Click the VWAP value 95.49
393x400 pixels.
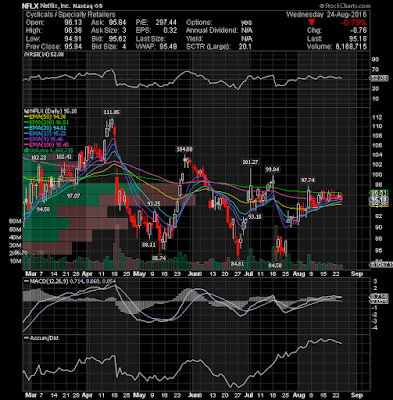[168, 47]
